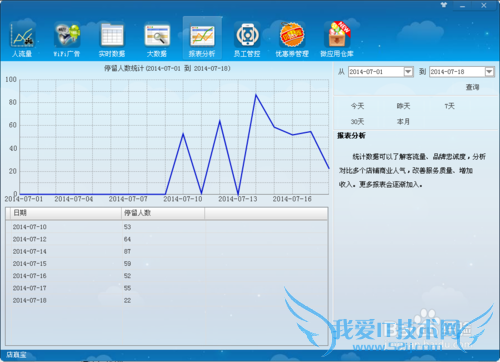Expand the start date 2014-07-01 dropdown
The height and width of the screenshot is (362, 500).
click(x=408, y=72)
